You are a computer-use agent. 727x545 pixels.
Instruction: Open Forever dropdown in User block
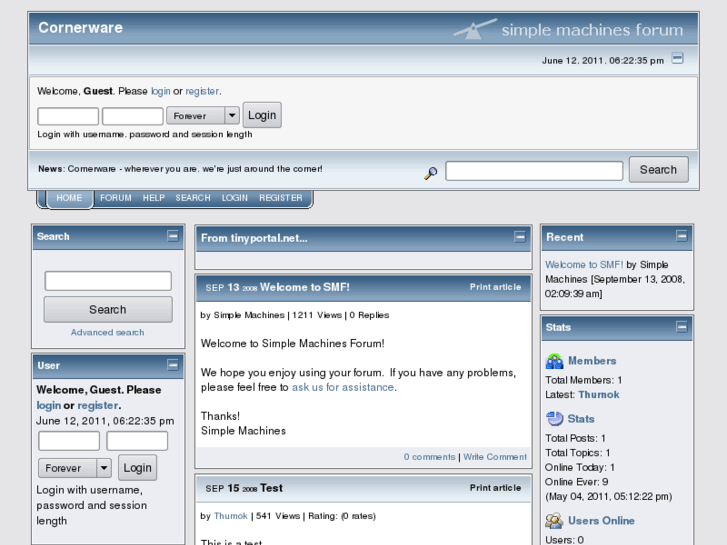(x=74, y=468)
